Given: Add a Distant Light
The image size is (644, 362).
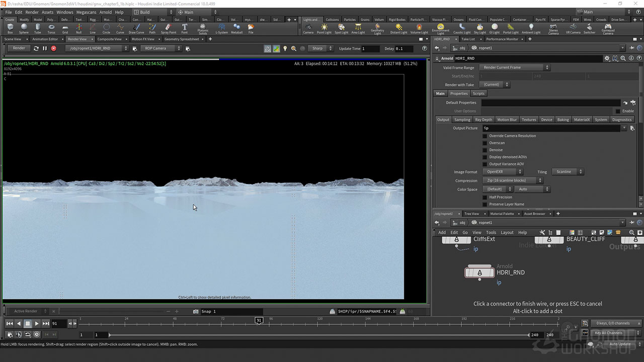Looking at the screenshot, I should (398, 28).
